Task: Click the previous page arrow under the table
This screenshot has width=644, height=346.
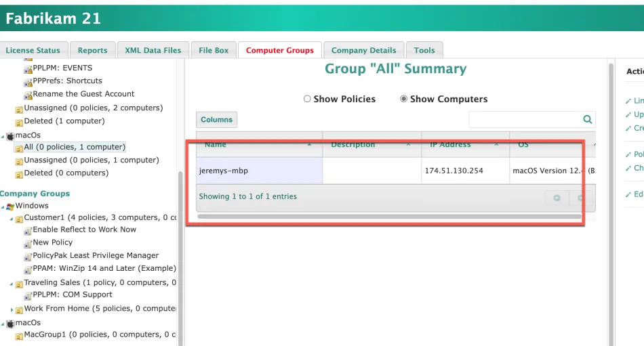Action: pyautogui.click(x=557, y=198)
